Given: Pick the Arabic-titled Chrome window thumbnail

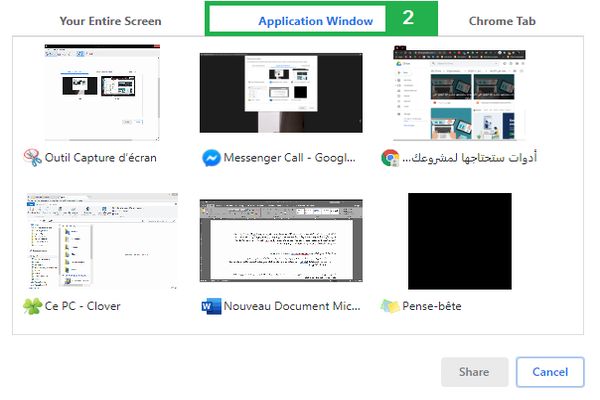Looking at the screenshot, I should pyautogui.click(x=459, y=93).
